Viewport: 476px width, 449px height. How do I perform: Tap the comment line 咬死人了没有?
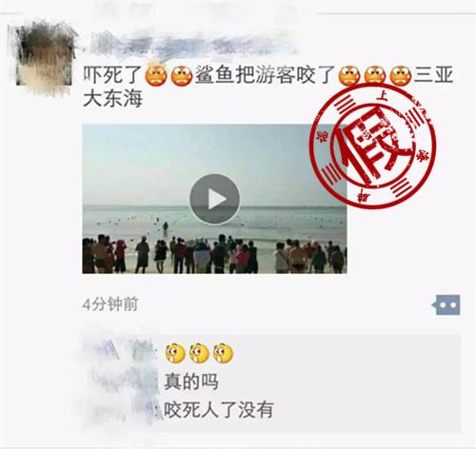(x=219, y=410)
